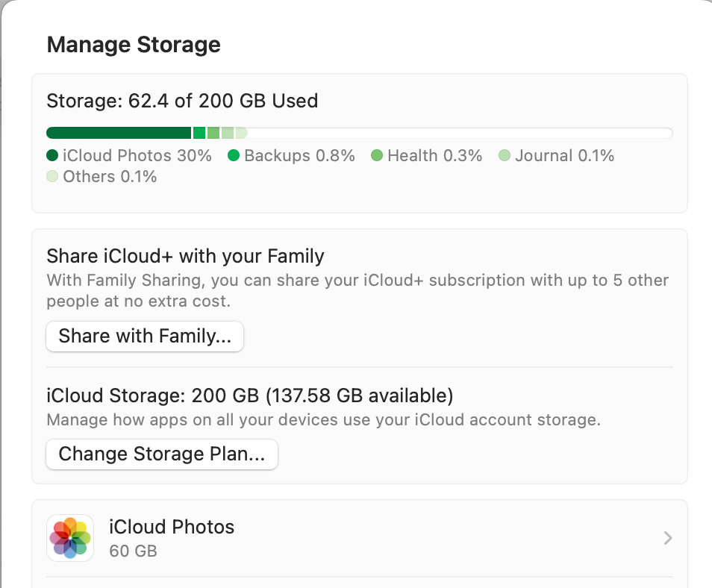This screenshot has height=588, width=712.
Task: Open Change Storage Plan...
Action: click(161, 454)
